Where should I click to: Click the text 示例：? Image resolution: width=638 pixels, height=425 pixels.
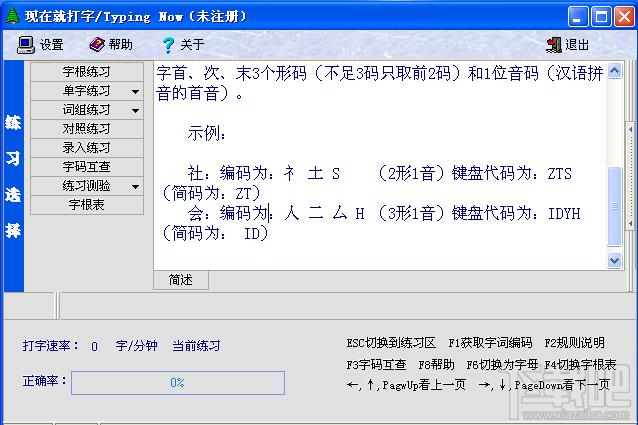pyautogui.click(x=207, y=133)
